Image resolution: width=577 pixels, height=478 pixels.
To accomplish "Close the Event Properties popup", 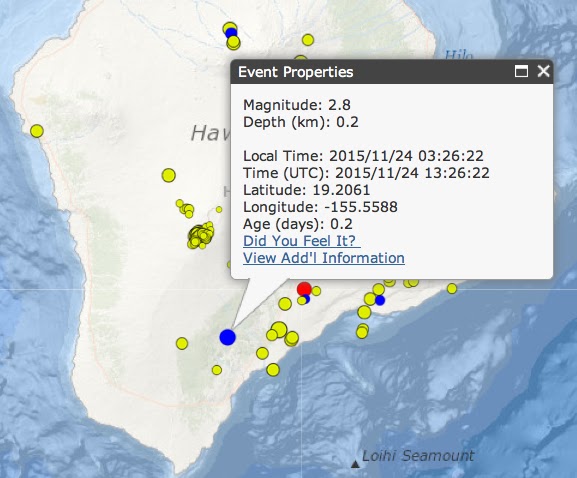I will tap(543, 71).
